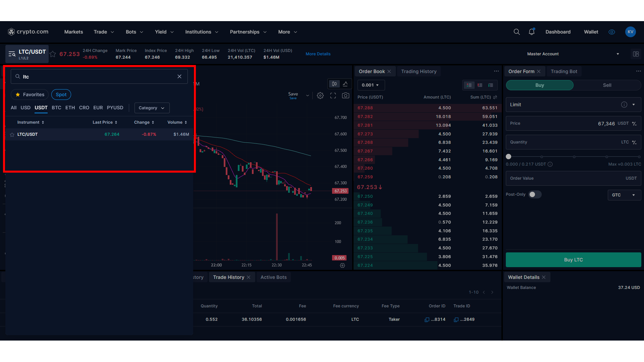Click the Quantity input field
The width and height of the screenshot is (644, 362).
click(563, 142)
